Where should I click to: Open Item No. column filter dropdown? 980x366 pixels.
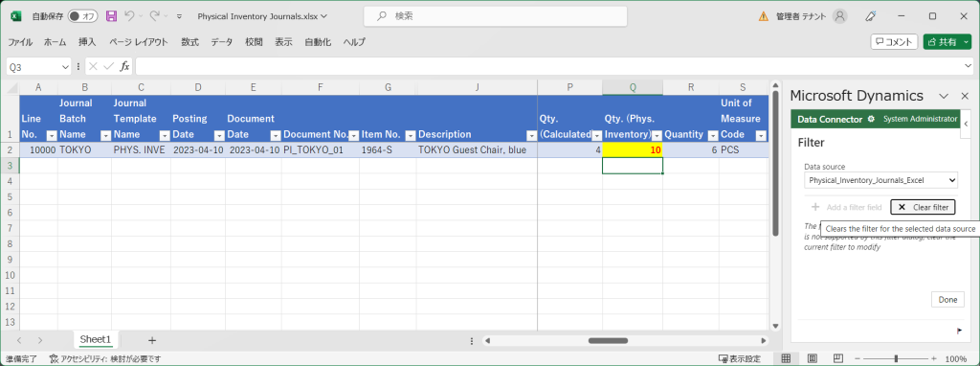tap(410, 135)
